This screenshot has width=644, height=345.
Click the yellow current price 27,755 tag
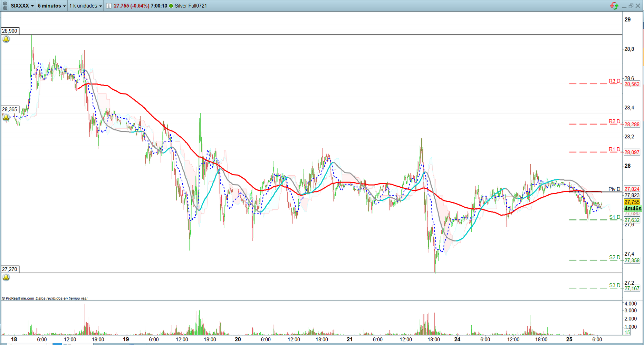point(632,202)
